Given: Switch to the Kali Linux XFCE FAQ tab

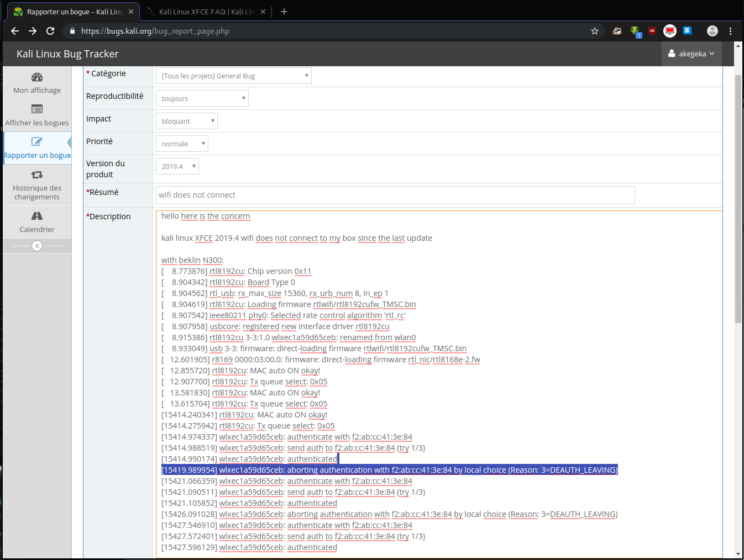Looking at the screenshot, I should 206,12.
